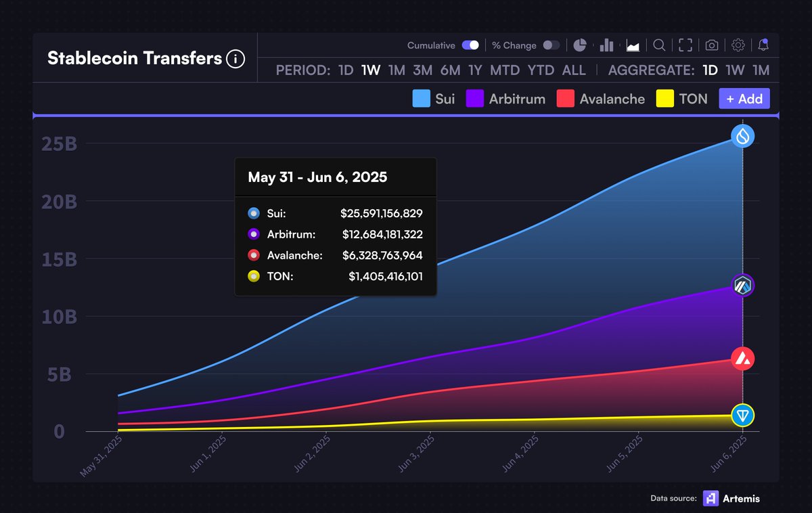Click the Arbitrum logo marker on chart
The image size is (812, 513).
pyautogui.click(x=744, y=286)
